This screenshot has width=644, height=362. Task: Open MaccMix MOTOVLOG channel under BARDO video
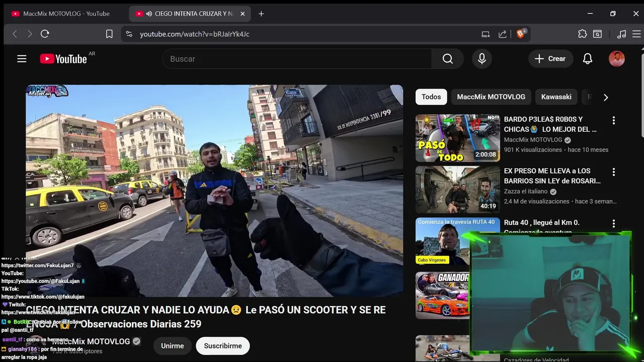(x=533, y=140)
